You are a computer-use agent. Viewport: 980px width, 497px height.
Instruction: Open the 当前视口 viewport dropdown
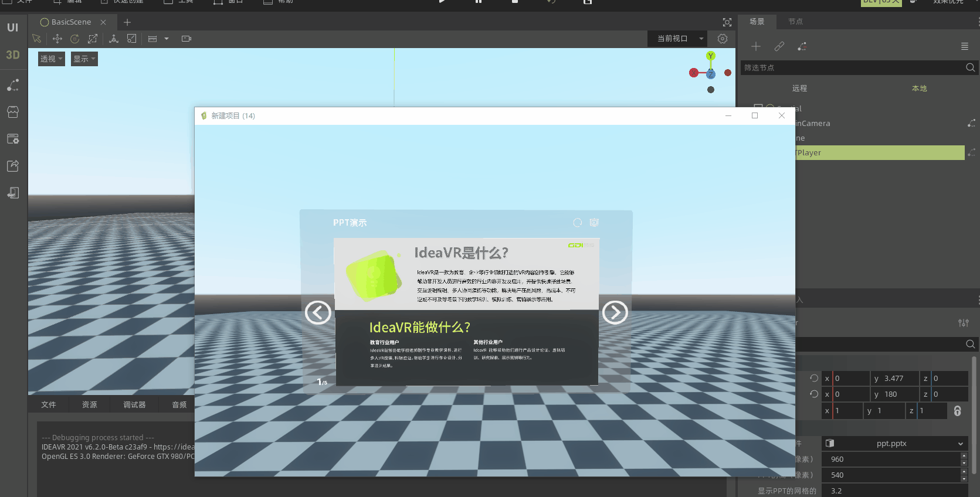pyautogui.click(x=677, y=39)
